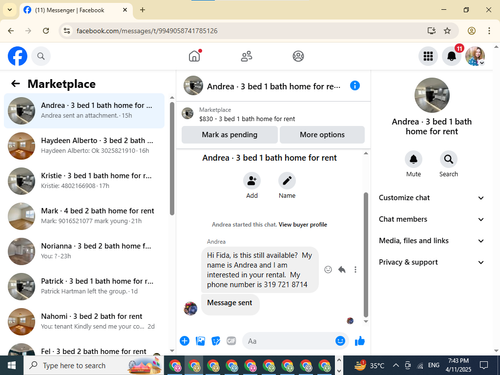500x375 pixels.
Task: Reply to Andrea's message arrow
Action: (x=342, y=269)
